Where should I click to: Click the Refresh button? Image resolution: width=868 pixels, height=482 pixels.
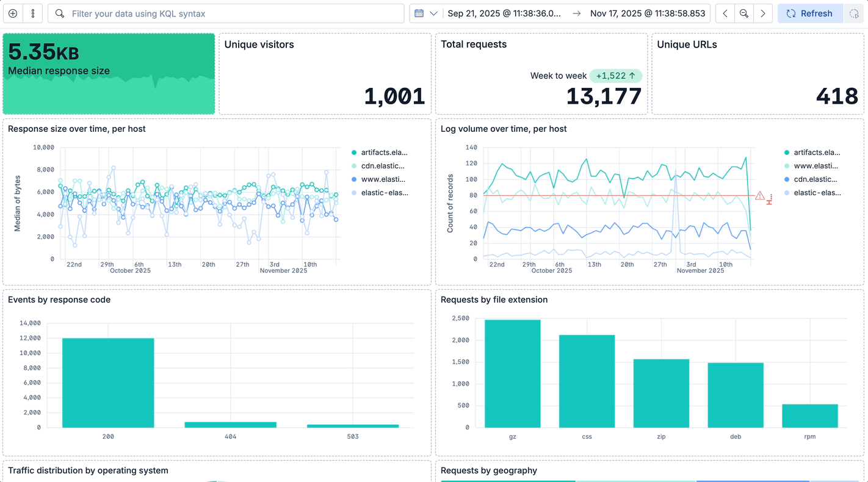[x=810, y=13]
